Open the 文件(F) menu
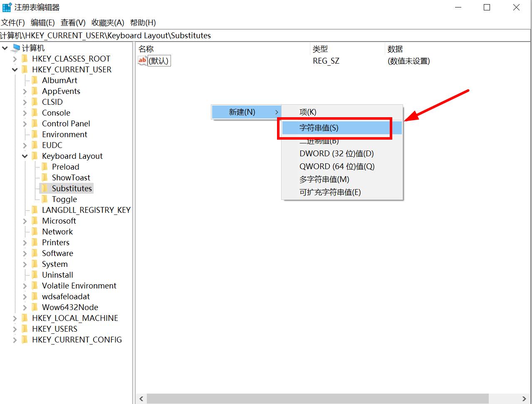The width and height of the screenshot is (532, 404). click(13, 22)
